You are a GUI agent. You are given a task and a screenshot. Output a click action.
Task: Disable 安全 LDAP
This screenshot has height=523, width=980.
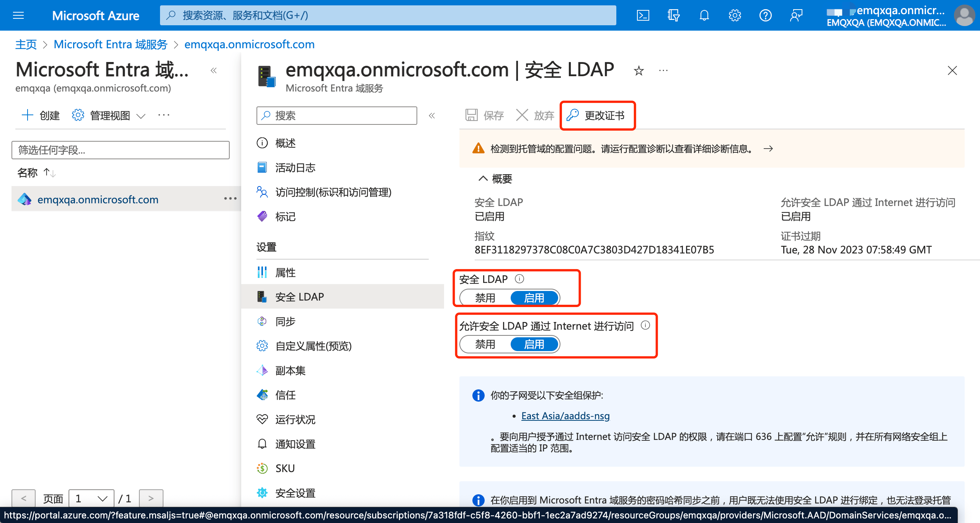coord(485,297)
